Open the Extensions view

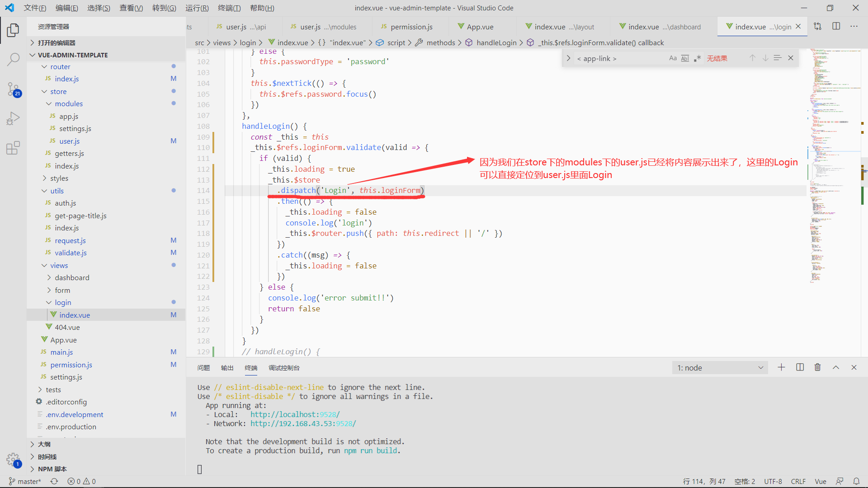[13, 148]
